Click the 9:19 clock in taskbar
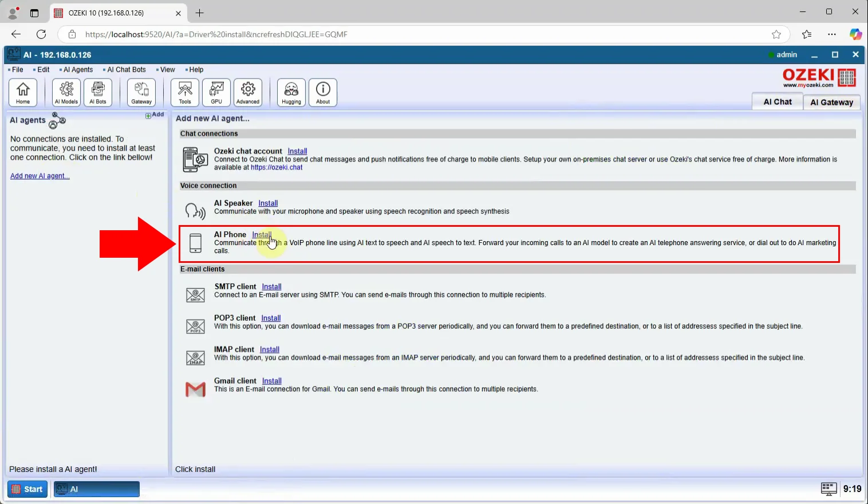The image size is (868, 504). 852,489
